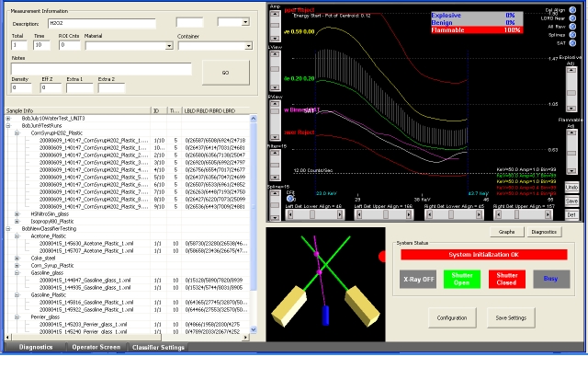The width and height of the screenshot is (588, 368).
Task: Click the Undo button beside graph
Action: (571, 187)
